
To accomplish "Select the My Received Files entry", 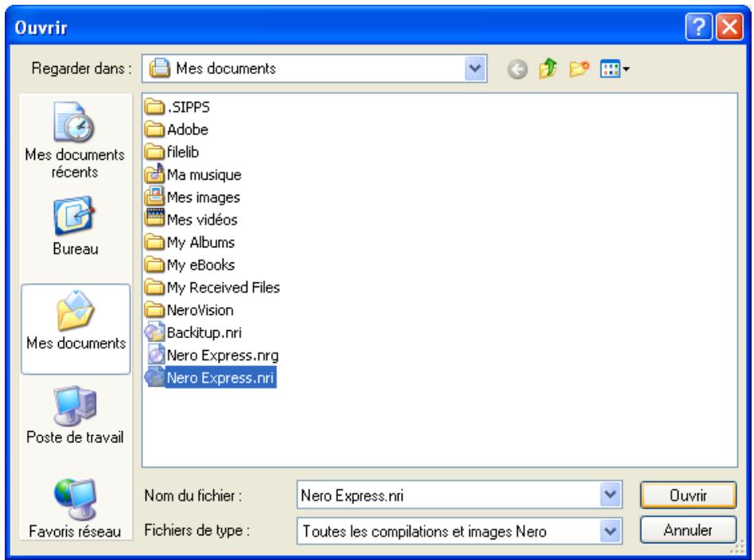I will coord(223,288).
